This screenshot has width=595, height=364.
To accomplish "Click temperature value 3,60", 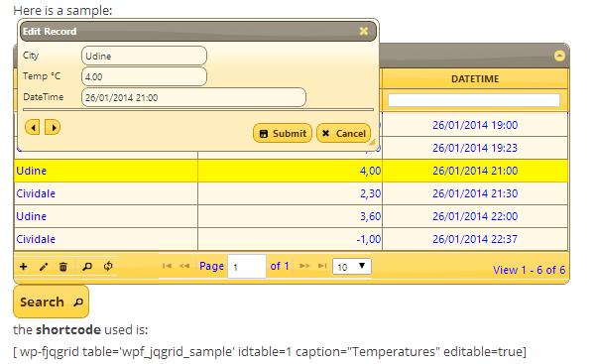I will (x=370, y=216).
